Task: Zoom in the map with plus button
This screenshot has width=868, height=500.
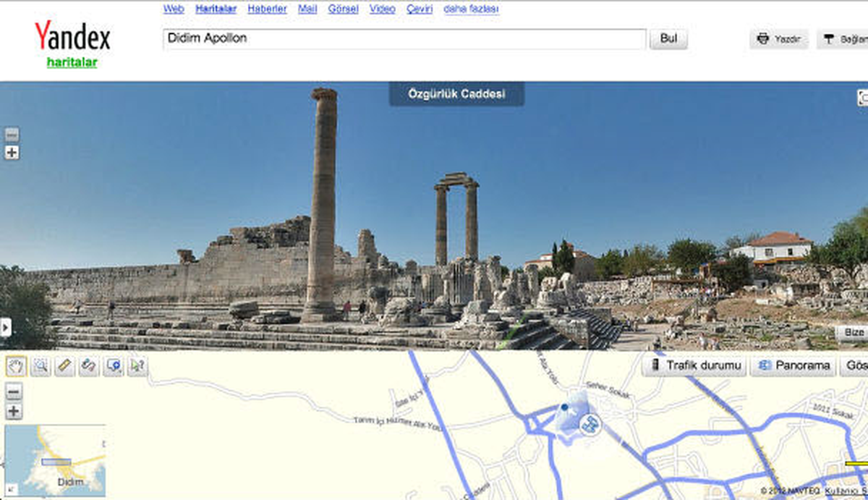Action: coord(14,412)
